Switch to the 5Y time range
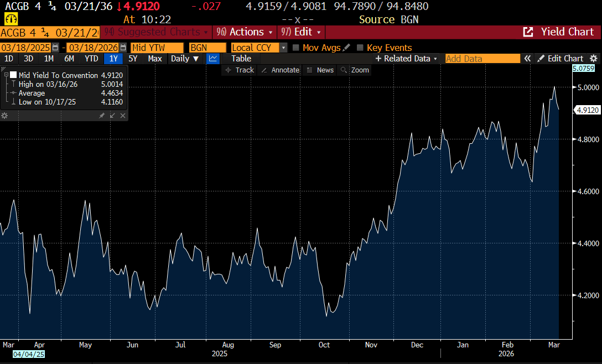The image size is (602, 364). (133, 59)
